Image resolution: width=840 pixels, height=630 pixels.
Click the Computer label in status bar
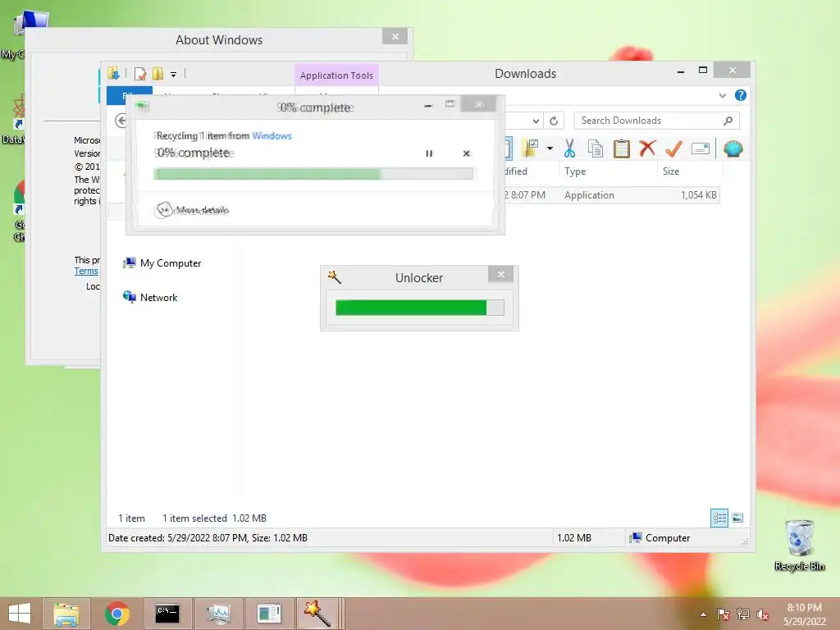tap(668, 538)
